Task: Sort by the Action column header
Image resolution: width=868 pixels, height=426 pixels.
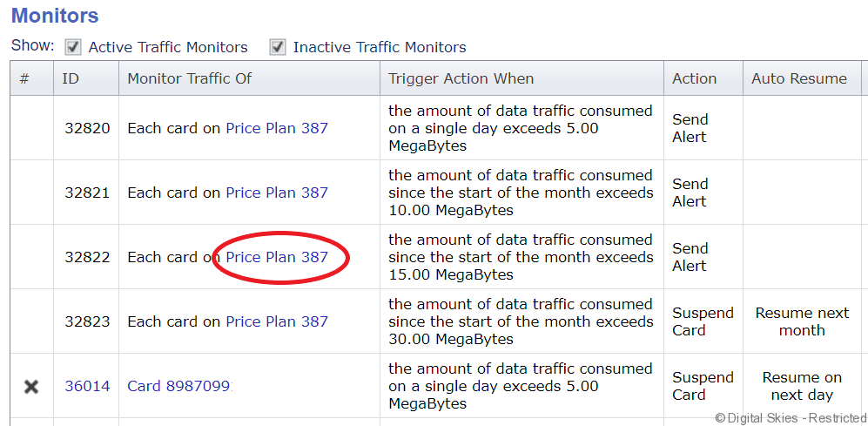Action: (x=695, y=78)
